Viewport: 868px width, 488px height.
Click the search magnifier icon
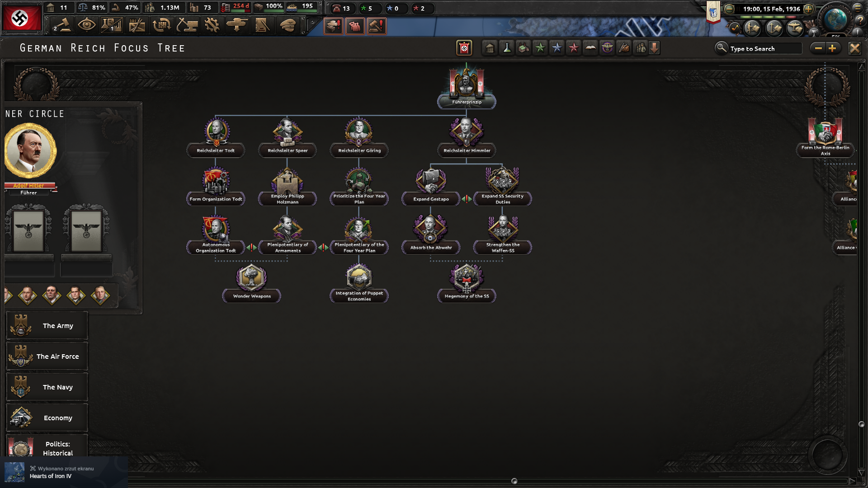coord(721,47)
